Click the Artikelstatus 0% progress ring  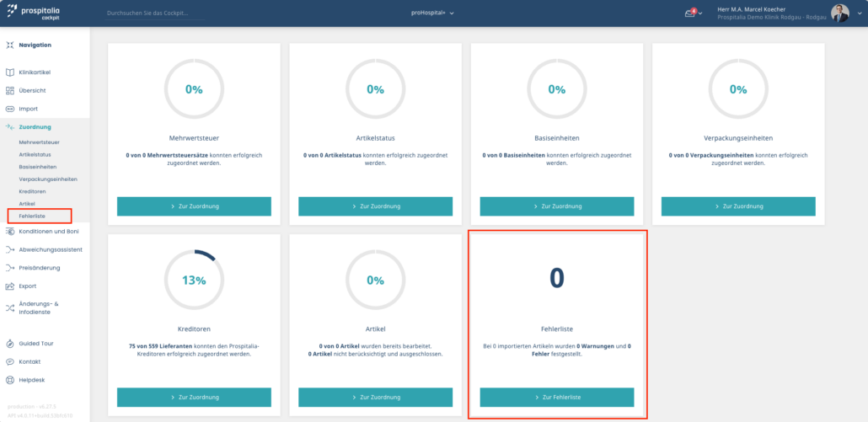[375, 89]
